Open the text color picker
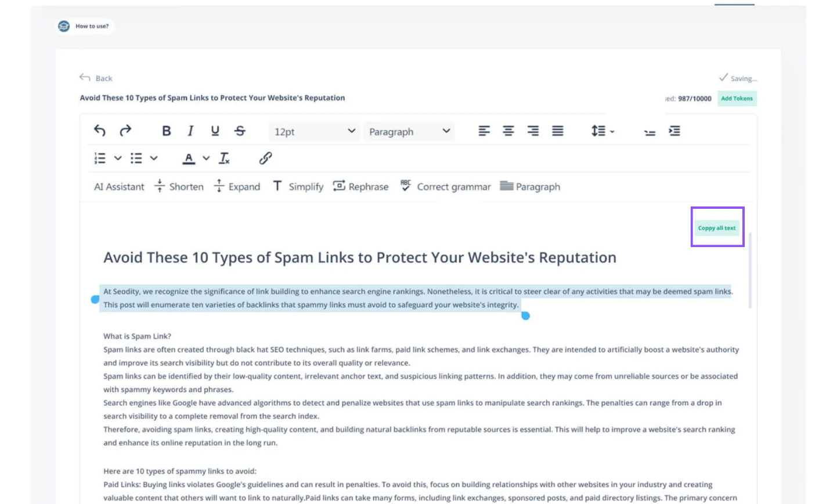837x504 pixels. point(206,158)
